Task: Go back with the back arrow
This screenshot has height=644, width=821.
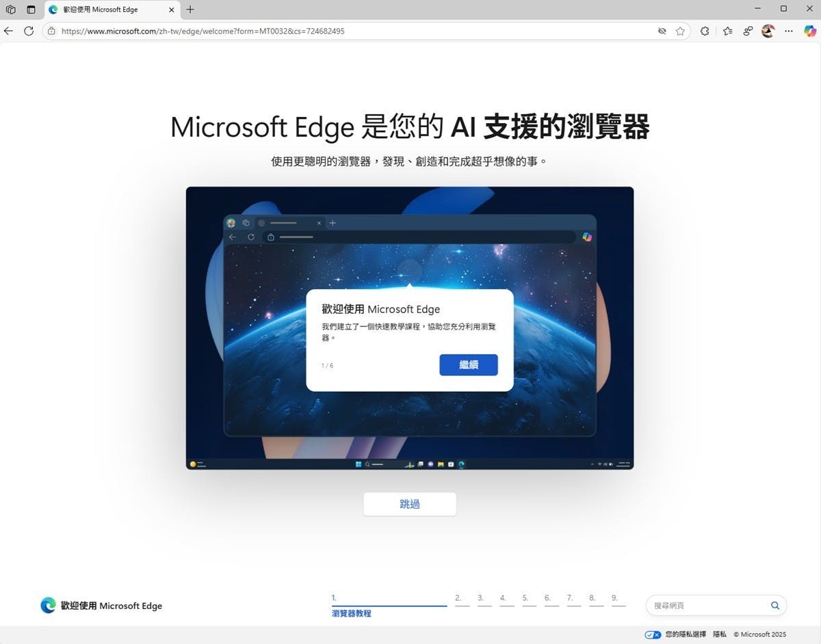Action: pos(8,31)
